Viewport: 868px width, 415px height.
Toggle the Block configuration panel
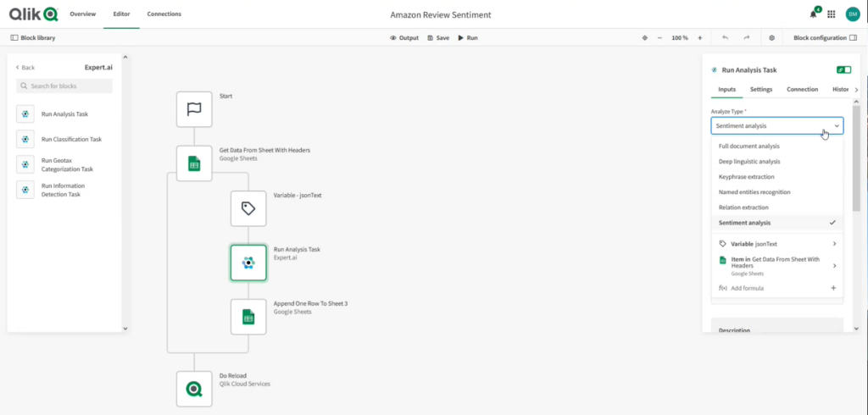(x=825, y=37)
